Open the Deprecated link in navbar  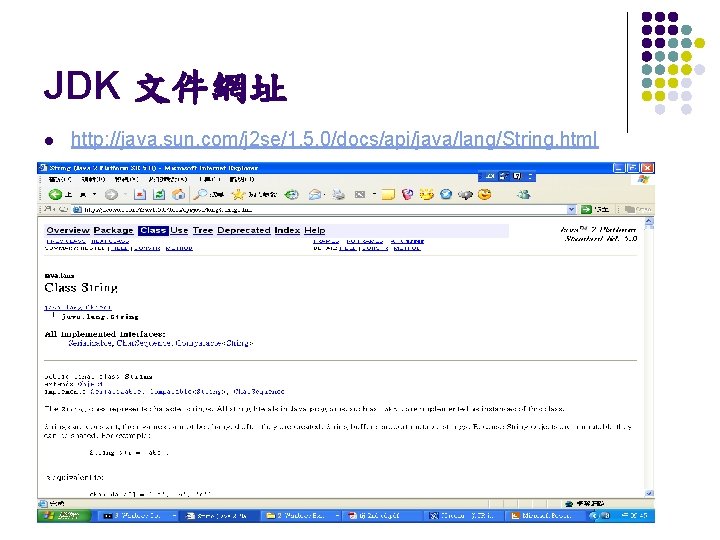click(244, 231)
